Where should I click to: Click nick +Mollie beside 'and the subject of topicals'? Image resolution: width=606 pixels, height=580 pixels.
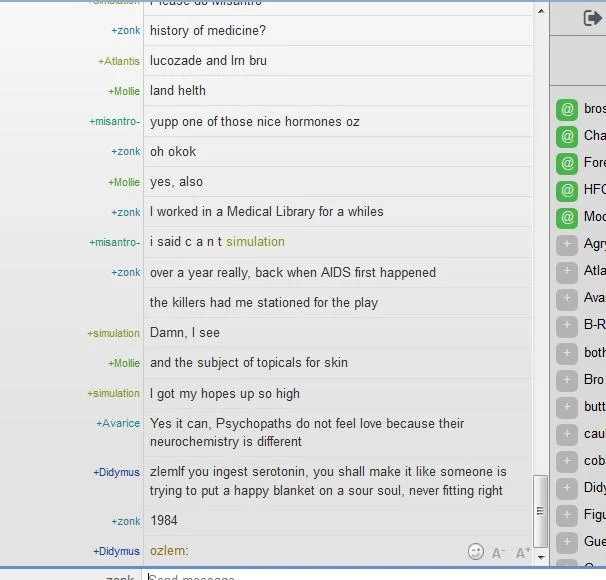124,363
